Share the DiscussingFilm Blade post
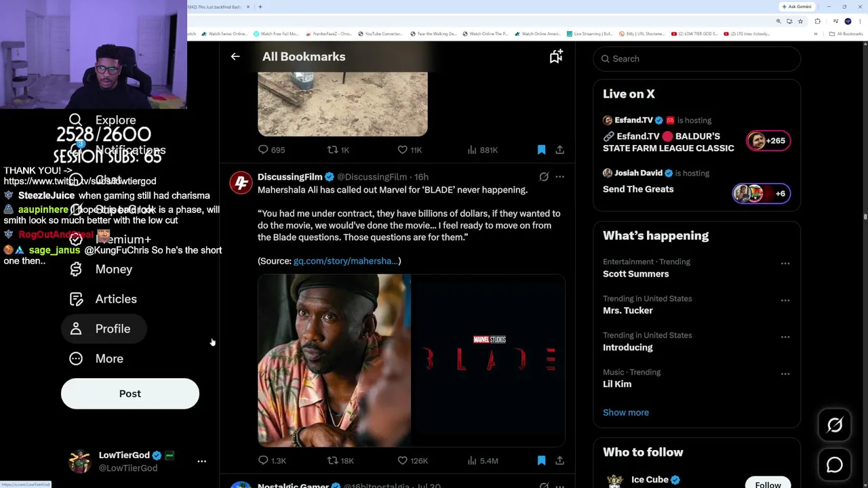This screenshot has height=488, width=868. [559, 461]
